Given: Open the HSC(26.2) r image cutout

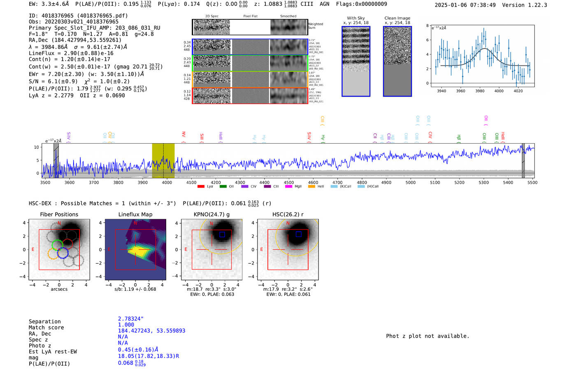Looking at the screenshot, I should [288, 250].
